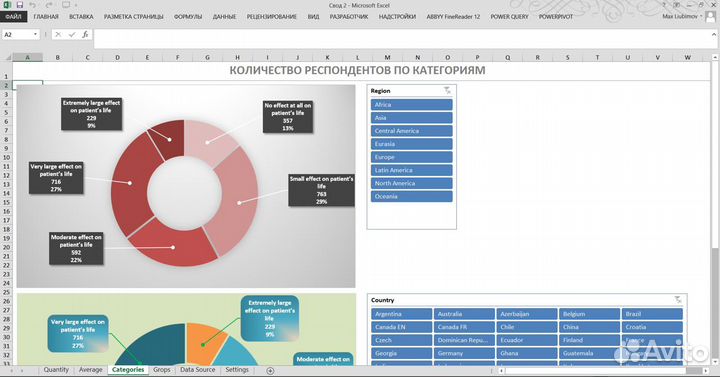Switch to Settings sheet tab
Screen dimensions: 720x377
(x=237, y=370)
